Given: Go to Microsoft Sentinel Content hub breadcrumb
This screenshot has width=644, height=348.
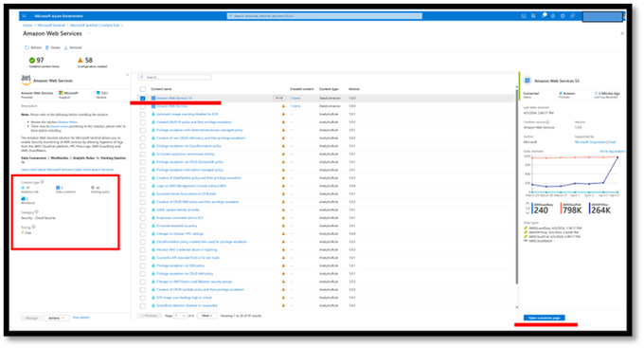Looking at the screenshot, I should [95, 26].
